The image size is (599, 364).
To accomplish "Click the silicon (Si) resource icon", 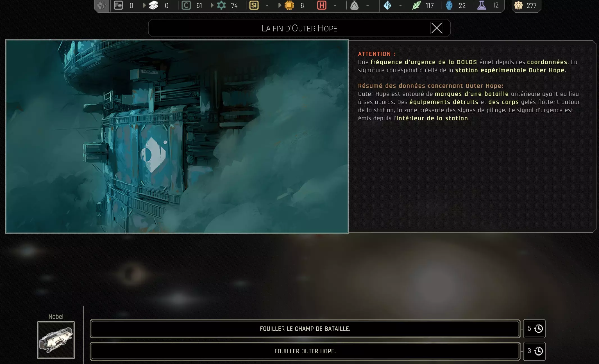I will coord(254,5).
